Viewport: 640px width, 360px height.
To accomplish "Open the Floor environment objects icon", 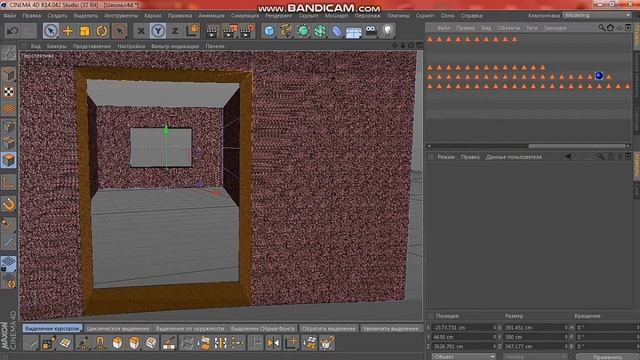I will click(x=353, y=31).
